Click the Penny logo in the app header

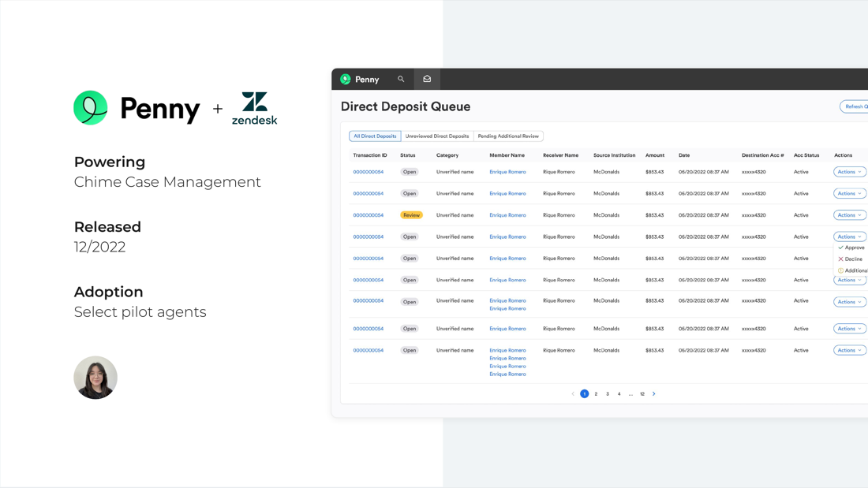click(x=360, y=79)
